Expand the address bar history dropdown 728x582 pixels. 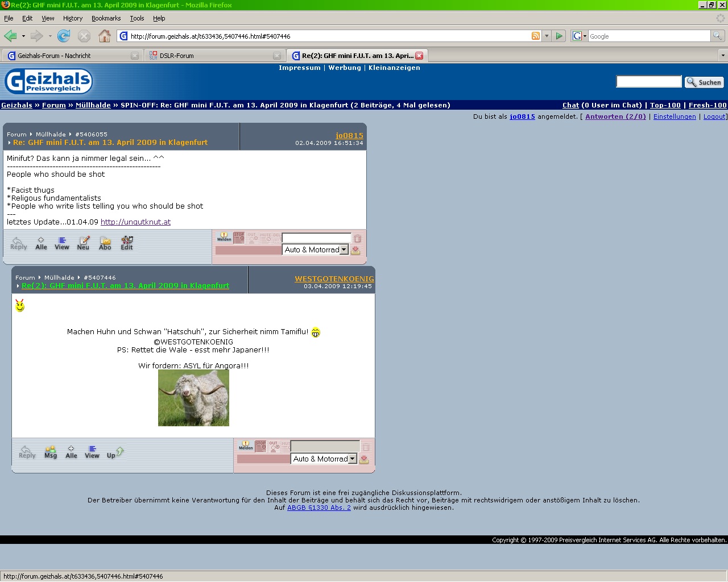click(x=547, y=36)
